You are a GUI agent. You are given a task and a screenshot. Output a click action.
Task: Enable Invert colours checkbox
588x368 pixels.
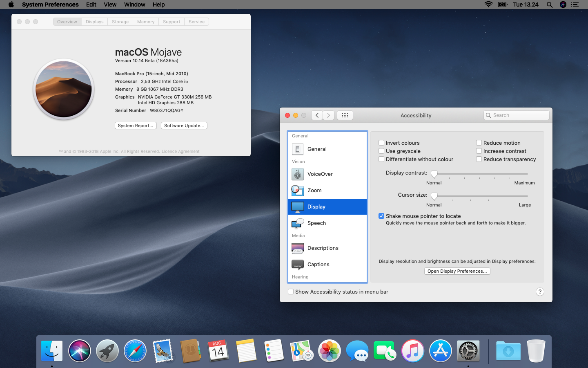pos(381,143)
